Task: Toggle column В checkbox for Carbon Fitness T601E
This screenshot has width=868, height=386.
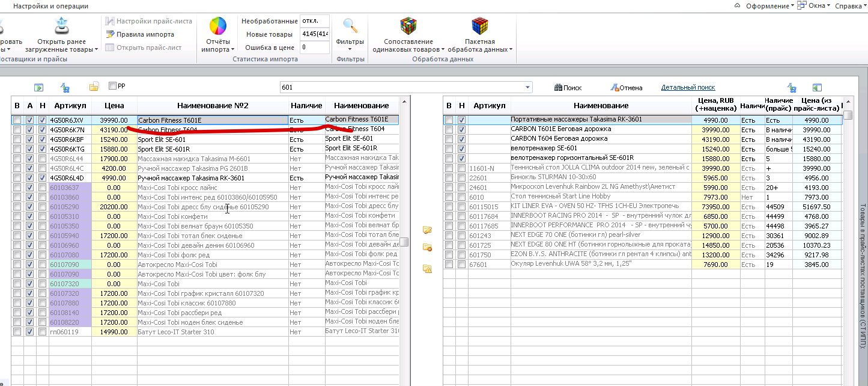Action: click(x=17, y=120)
